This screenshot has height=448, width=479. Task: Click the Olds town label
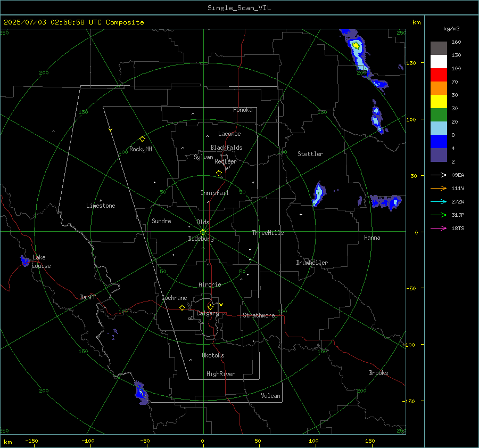203,222
